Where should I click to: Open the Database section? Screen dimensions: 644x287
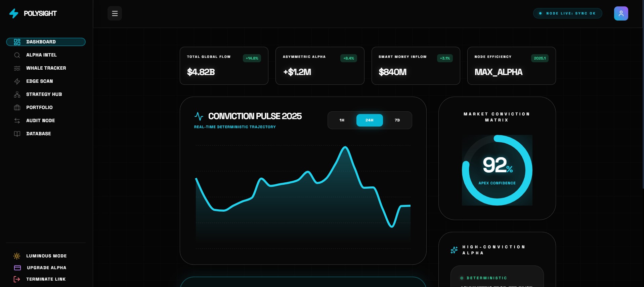click(x=46, y=134)
